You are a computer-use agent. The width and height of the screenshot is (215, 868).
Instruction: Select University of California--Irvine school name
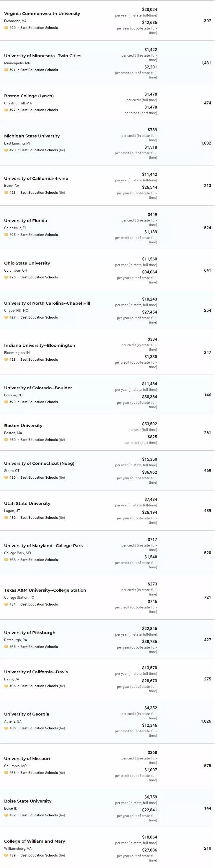coord(36,179)
